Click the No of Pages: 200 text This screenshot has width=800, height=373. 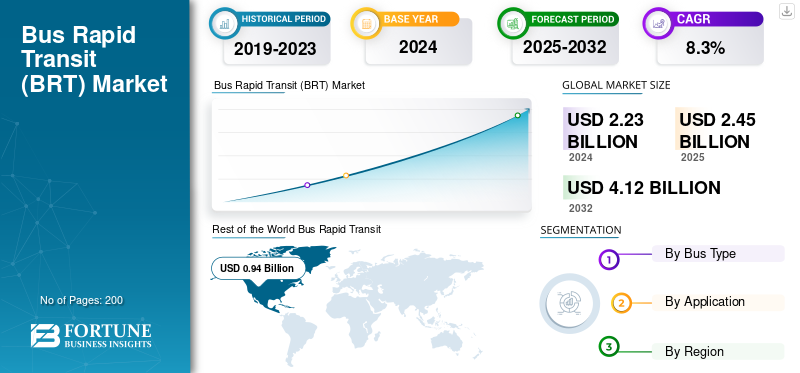click(x=81, y=300)
